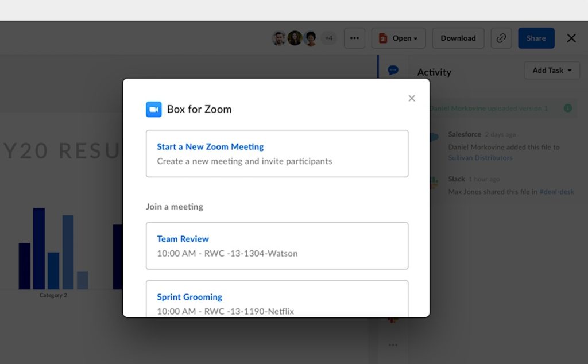Click the second collaborator avatar
The image size is (588, 364).
295,38
